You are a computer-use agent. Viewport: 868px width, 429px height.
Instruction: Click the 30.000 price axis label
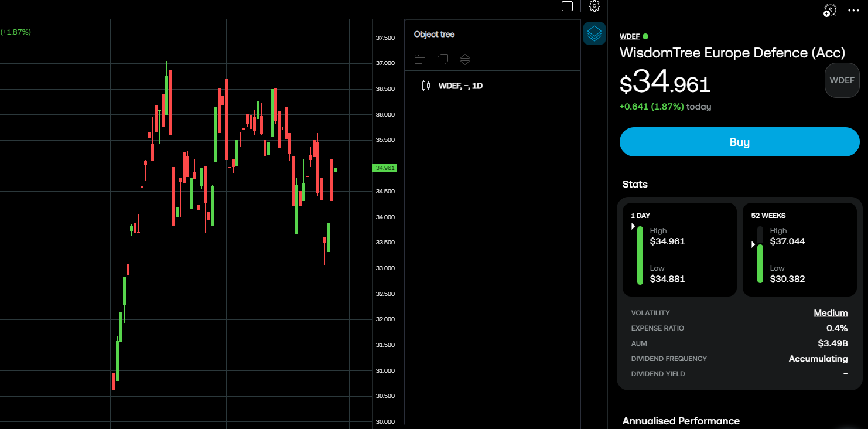[x=385, y=422]
